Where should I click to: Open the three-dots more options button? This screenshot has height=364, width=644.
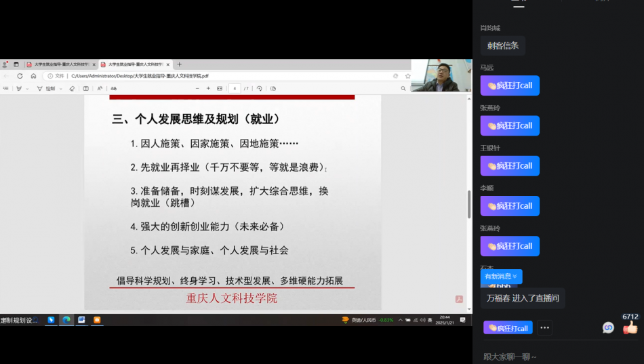[x=544, y=328]
